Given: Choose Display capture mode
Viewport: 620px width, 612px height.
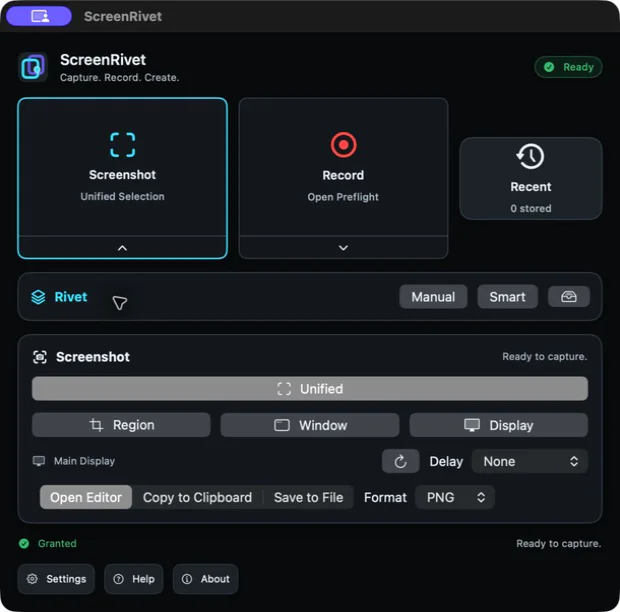Looking at the screenshot, I should coord(499,425).
